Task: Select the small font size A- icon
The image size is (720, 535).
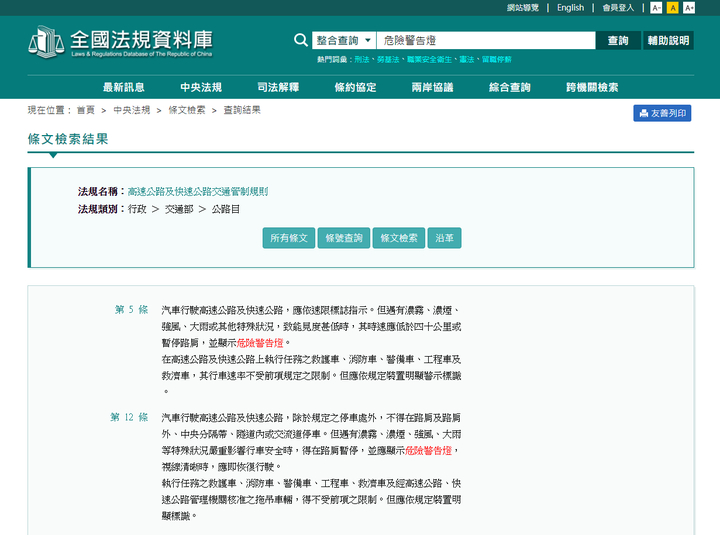Action: 656,8
